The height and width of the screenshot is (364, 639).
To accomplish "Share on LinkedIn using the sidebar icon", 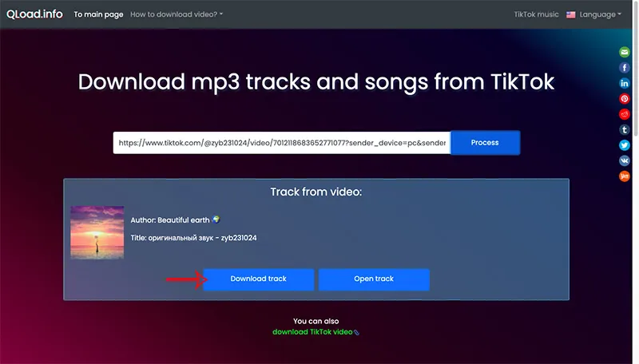I will click(x=625, y=83).
